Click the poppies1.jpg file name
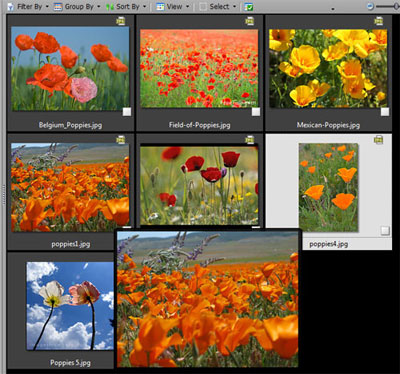 [x=71, y=244]
